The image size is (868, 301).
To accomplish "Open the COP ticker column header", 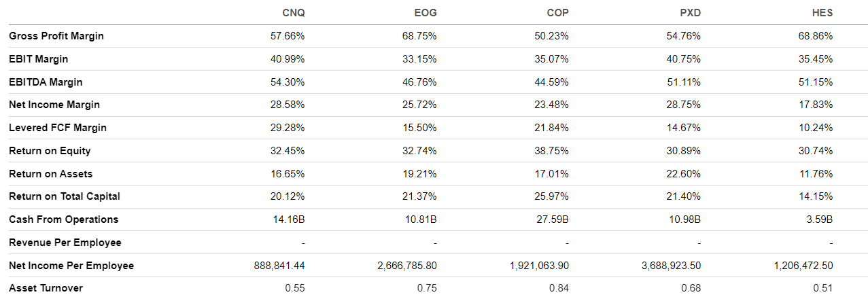I will click(x=557, y=14).
